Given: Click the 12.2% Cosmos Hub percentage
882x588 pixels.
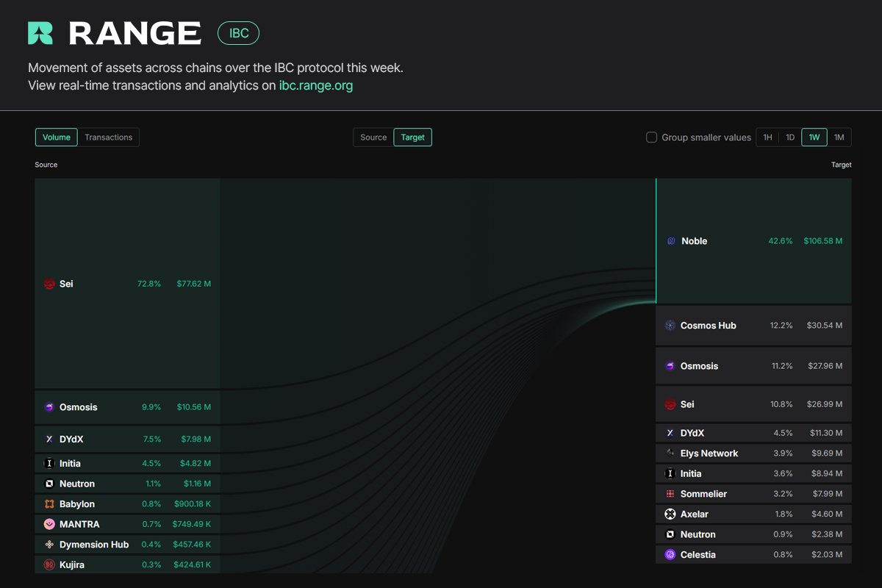Looking at the screenshot, I should click(781, 326).
